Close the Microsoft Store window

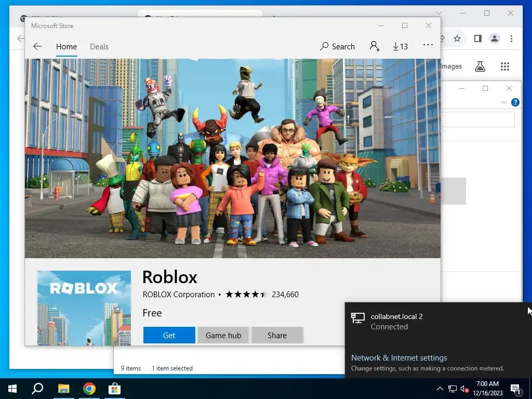[x=429, y=26]
